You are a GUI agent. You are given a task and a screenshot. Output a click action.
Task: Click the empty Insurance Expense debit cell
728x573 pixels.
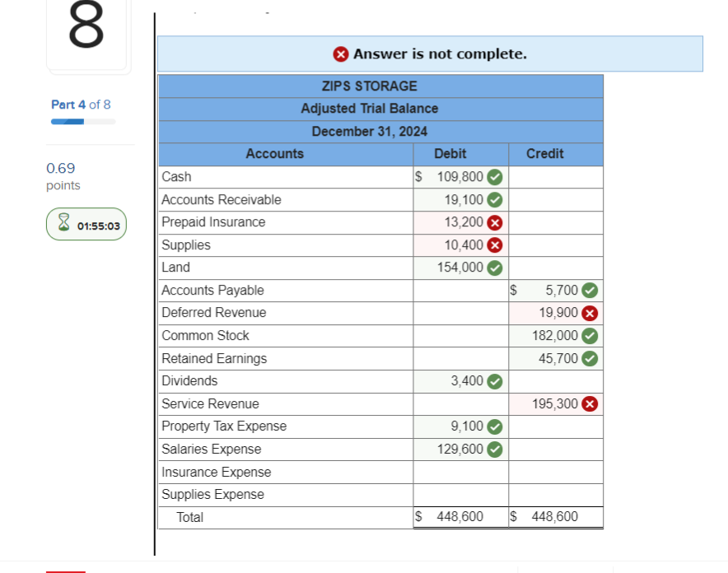460,473
